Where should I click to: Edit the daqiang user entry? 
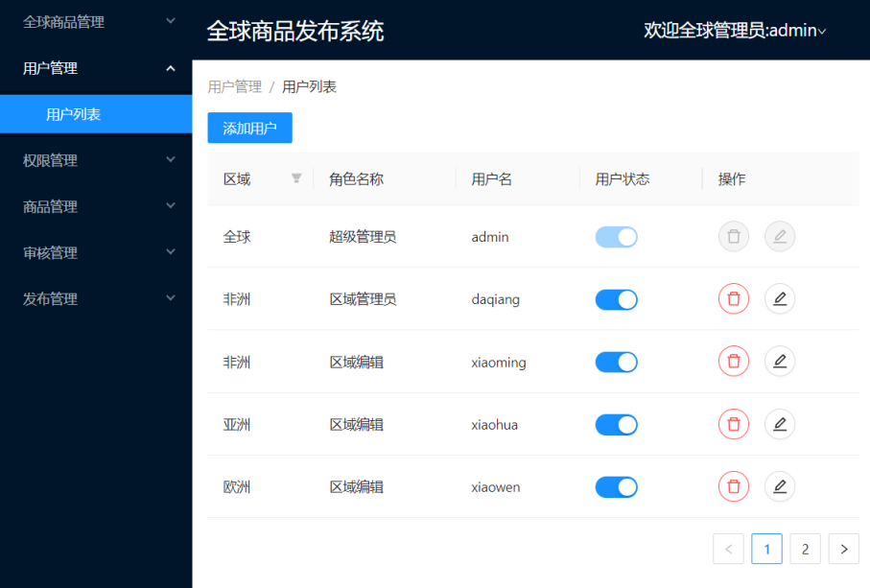(x=779, y=299)
